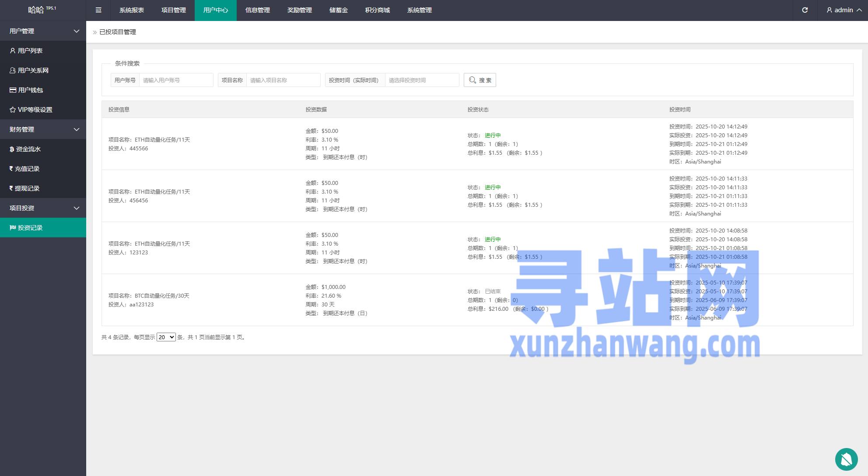The height and width of the screenshot is (476, 868).
Task: Click the round notification bell icon
Action: 846,459
